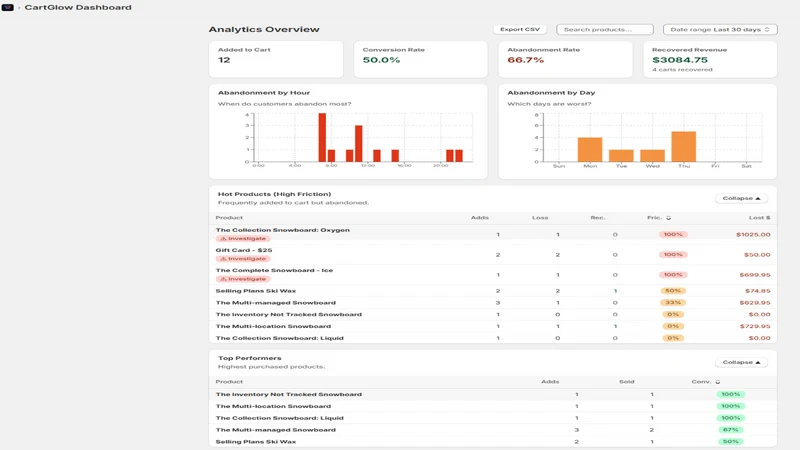Click the 67% conversion badge for Multi-managed Snowboard
This screenshot has height=450, width=800.
click(730, 430)
